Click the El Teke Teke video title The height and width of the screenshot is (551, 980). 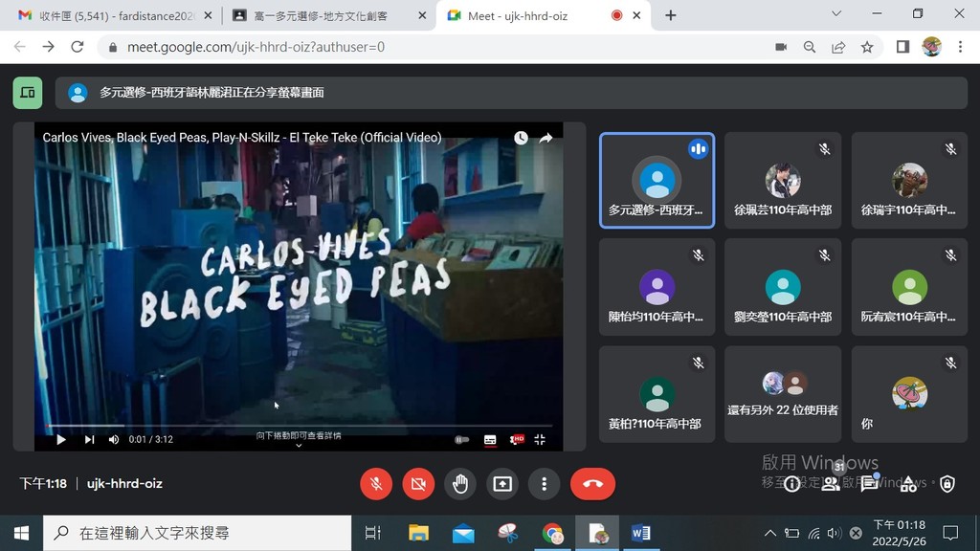[x=242, y=138]
